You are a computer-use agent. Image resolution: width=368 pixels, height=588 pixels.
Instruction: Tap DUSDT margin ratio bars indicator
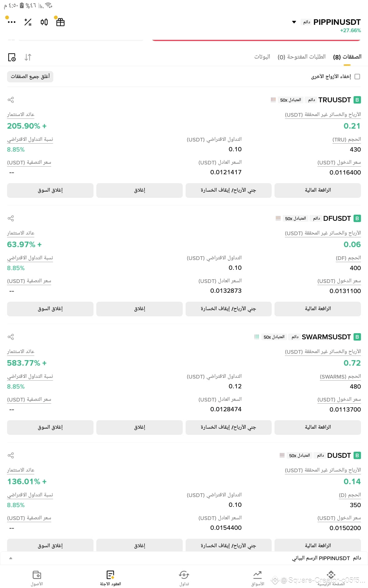[x=282, y=455]
